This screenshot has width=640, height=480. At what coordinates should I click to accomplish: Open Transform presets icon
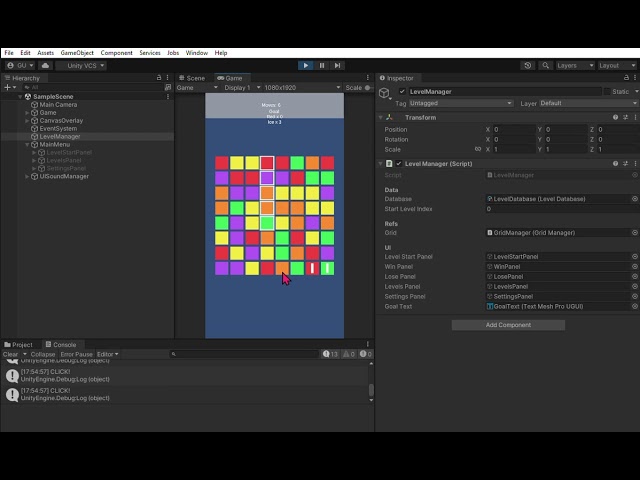coord(625,118)
